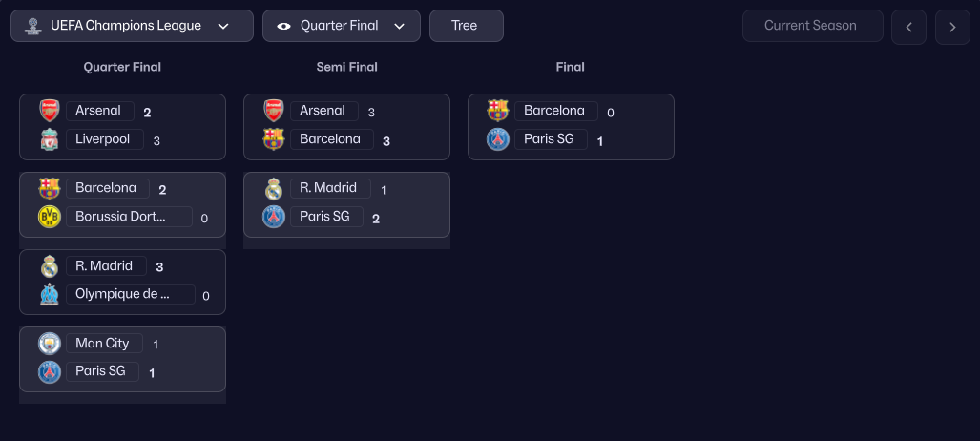Click Paris SG crest in the Final

(498, 140)
